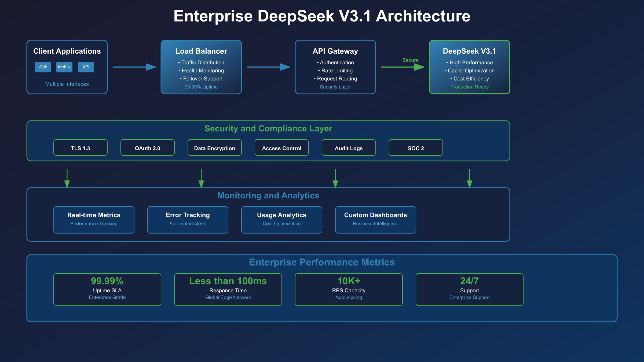Click the Enterprise Performance Metrics title
Screen dimensions: 644x362
pos(322,262)
